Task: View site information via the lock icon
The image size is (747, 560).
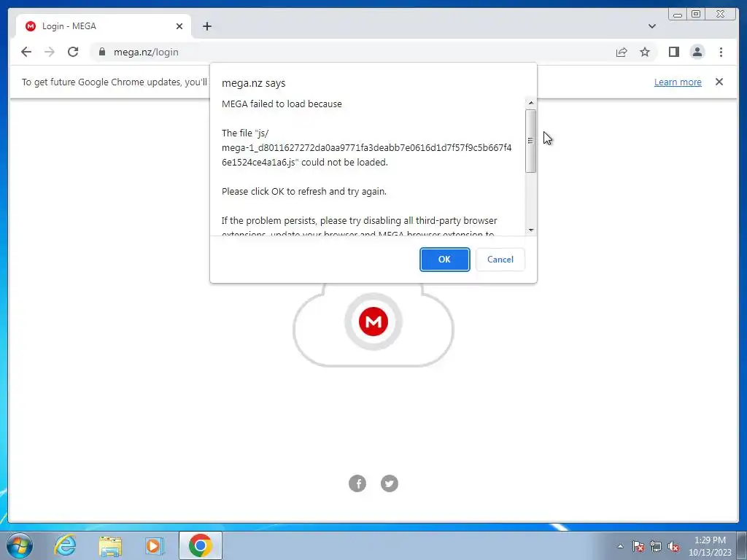Action: pyautogui.click(x=101, y=52)
